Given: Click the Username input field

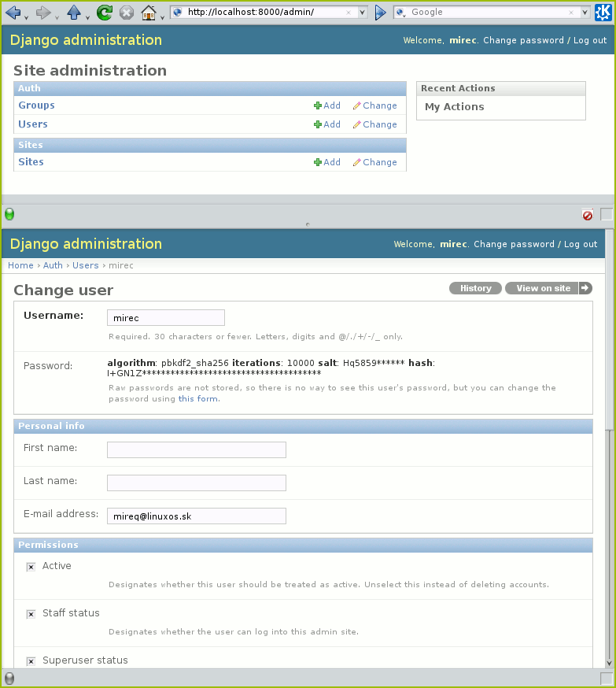Looking at the screenshot, I should point(166,318).
